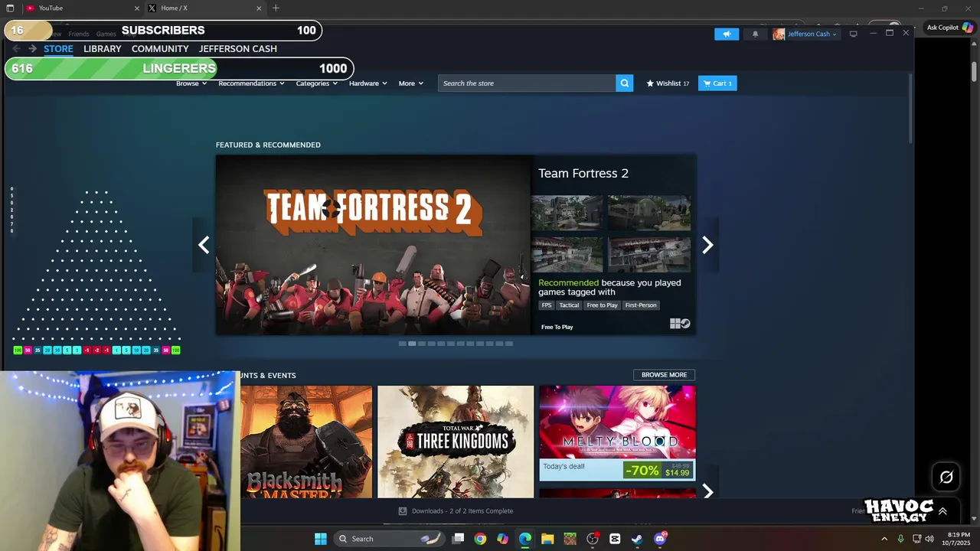Show next featured game with right arrow

pos(707,245)
